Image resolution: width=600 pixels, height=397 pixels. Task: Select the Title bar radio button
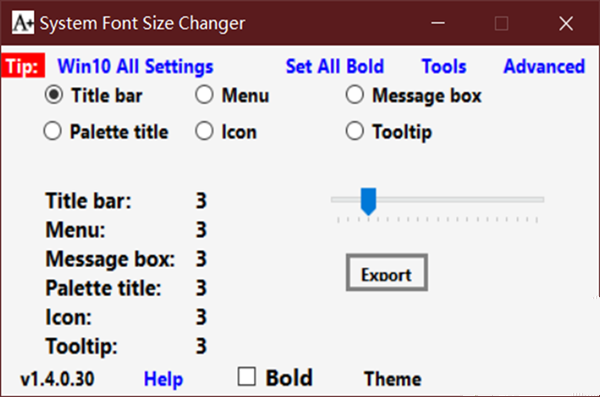click(x=54, y=95)
